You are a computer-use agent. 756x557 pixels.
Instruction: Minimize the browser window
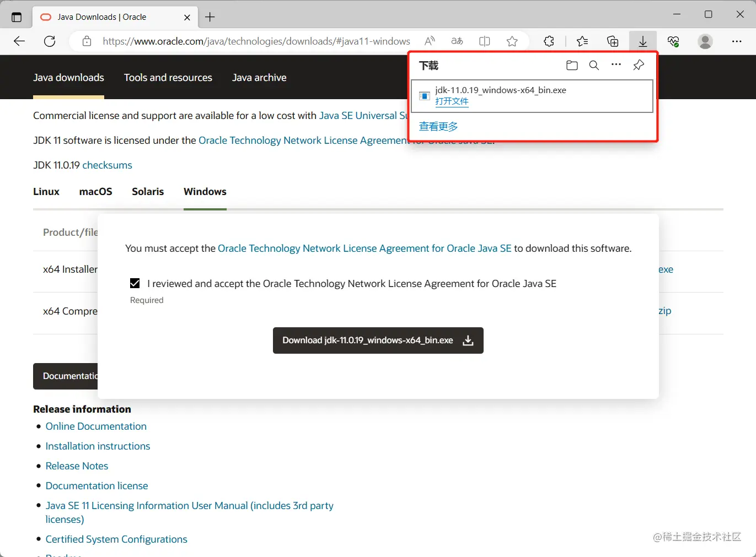[x=677, y=14]
